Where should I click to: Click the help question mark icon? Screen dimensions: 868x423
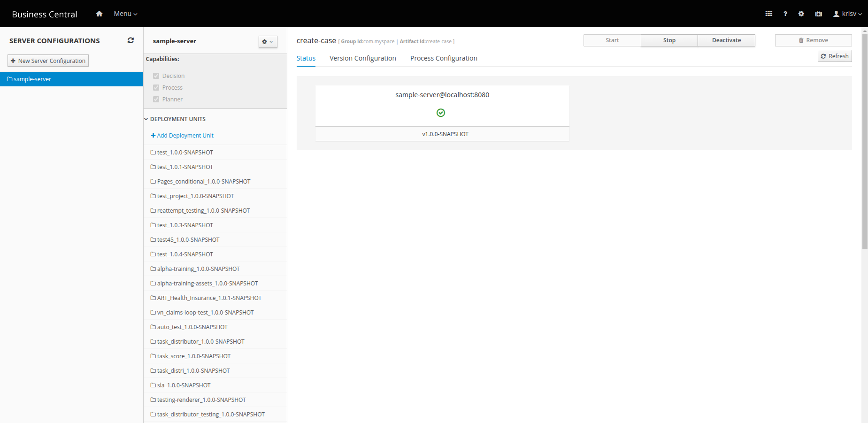point(785,14)
